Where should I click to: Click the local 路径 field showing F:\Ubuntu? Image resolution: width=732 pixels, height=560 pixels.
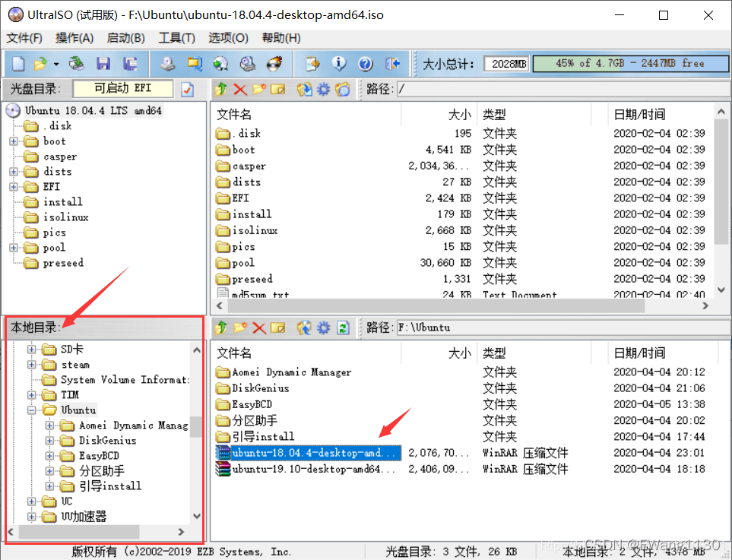click(x=563, y=327)
